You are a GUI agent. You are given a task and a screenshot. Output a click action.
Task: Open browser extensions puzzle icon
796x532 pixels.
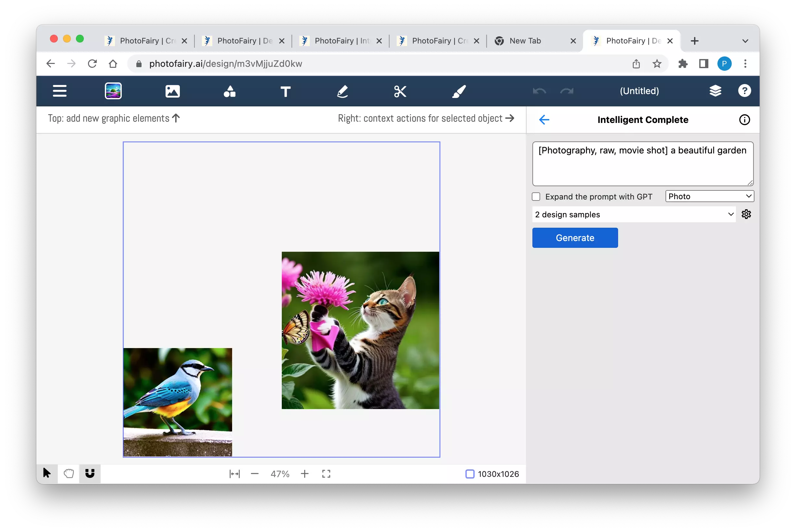click(683, 64)
